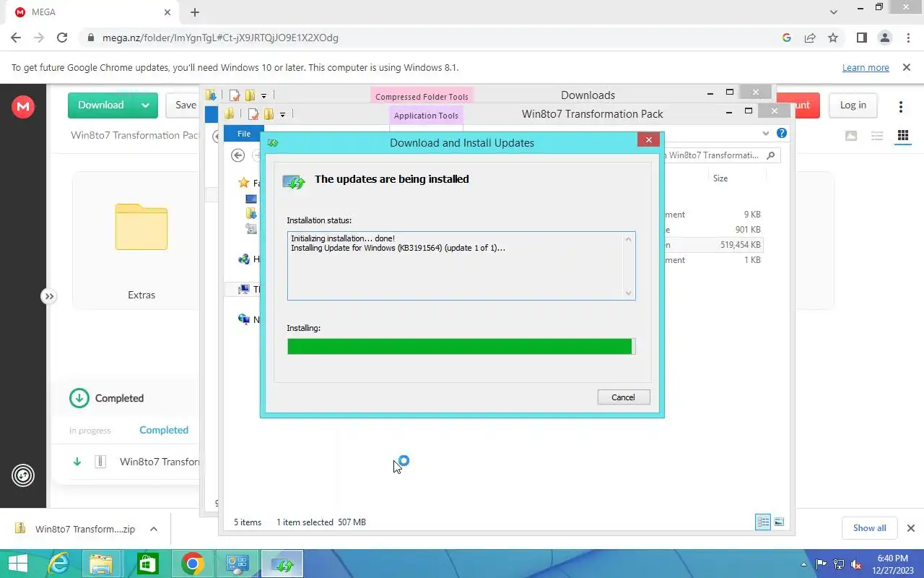
Task: Open downloaded Win8to7 Transform zip file
Action: 77,529
